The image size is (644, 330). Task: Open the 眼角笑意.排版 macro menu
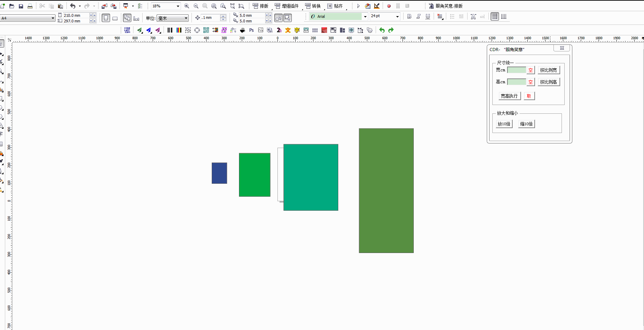[x=446, y=6]
